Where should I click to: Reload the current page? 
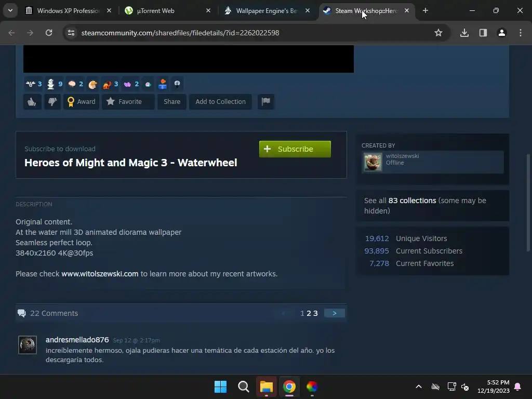pyautogui.click(x=49, y=33)
